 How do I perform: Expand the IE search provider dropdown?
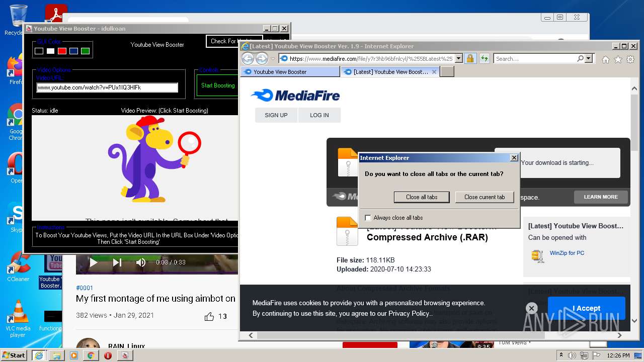coord(589,59)
